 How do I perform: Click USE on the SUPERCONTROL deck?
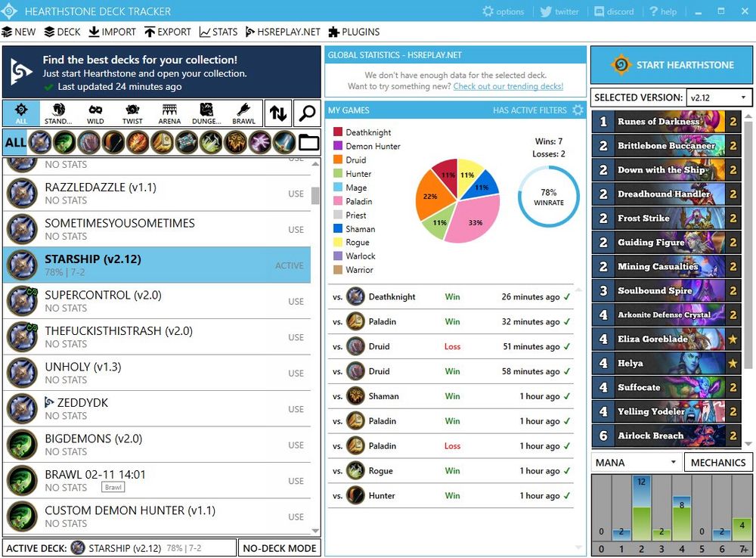click(x=296, y=302)
